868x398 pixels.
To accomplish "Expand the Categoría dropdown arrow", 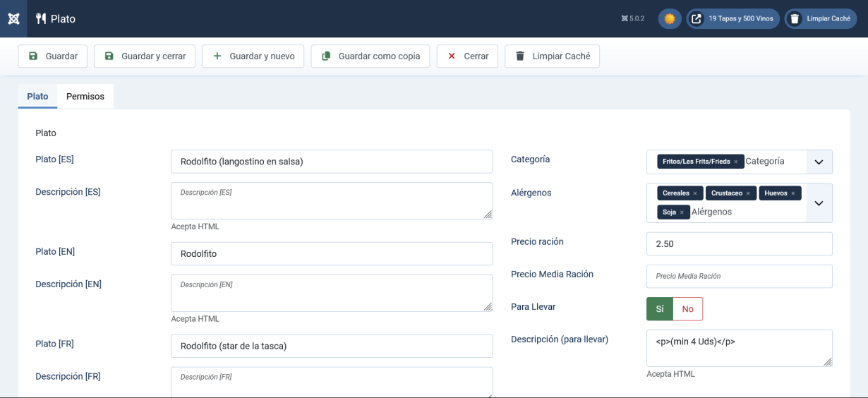I will [819, 162].
